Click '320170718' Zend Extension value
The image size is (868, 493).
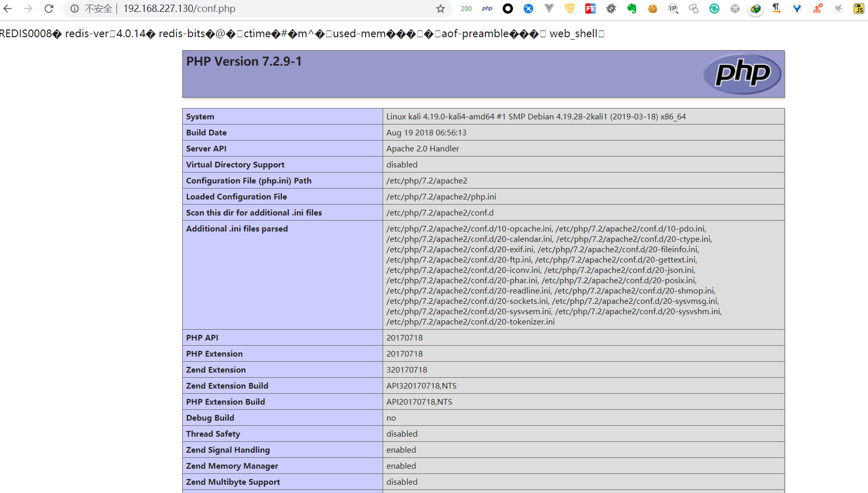click(407, 370)
